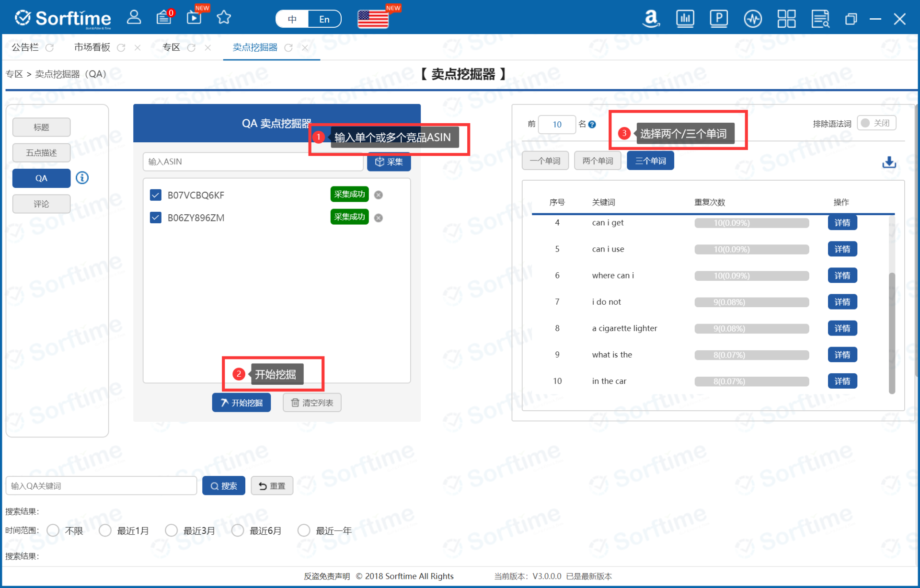920x588 pixels.
Task: Download the keyword results
Action: [x=889, y=162]
